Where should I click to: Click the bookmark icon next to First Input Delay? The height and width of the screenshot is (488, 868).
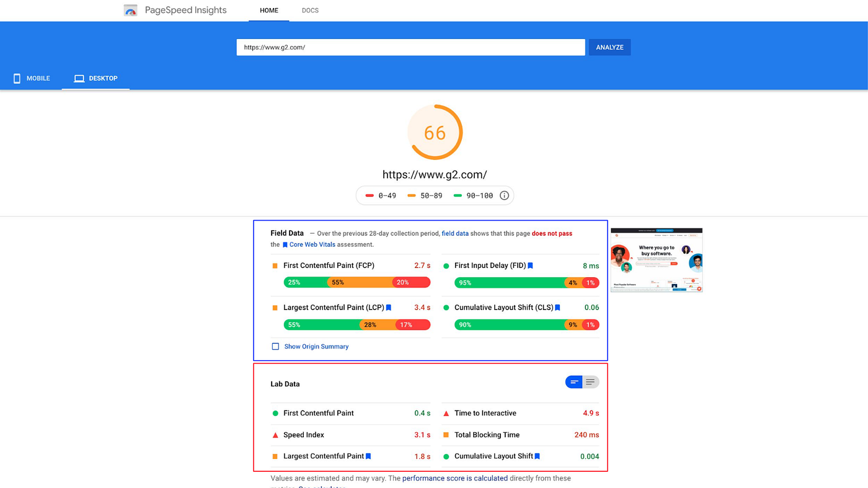(x=530, y=265)
